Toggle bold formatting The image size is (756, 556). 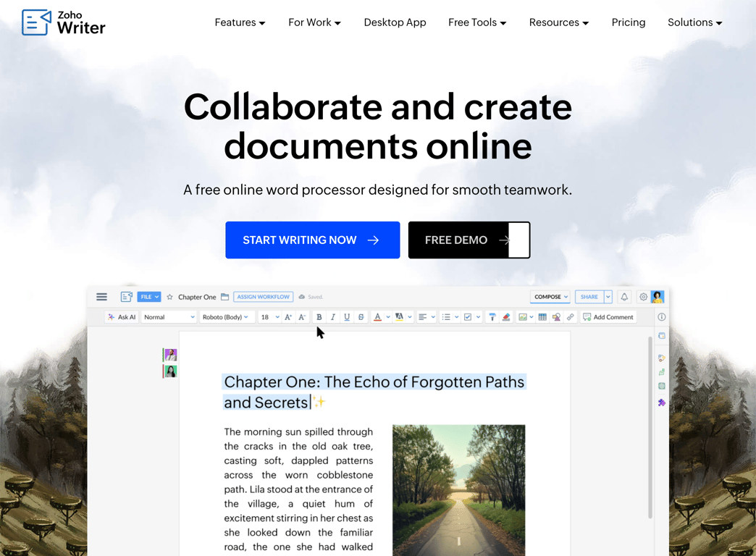pyautogui.click(x=319, y=316)
